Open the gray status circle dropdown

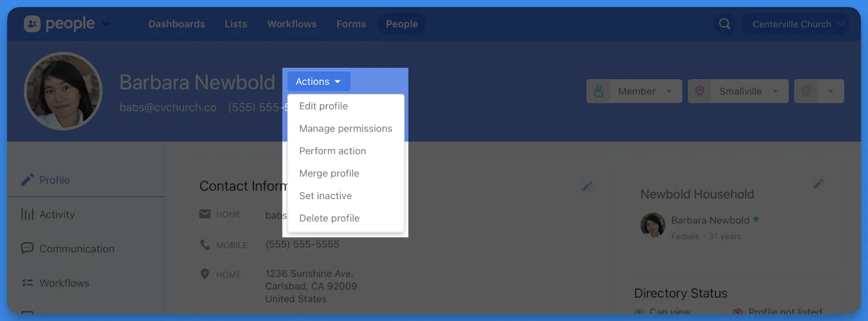click(x=819, y=91)
